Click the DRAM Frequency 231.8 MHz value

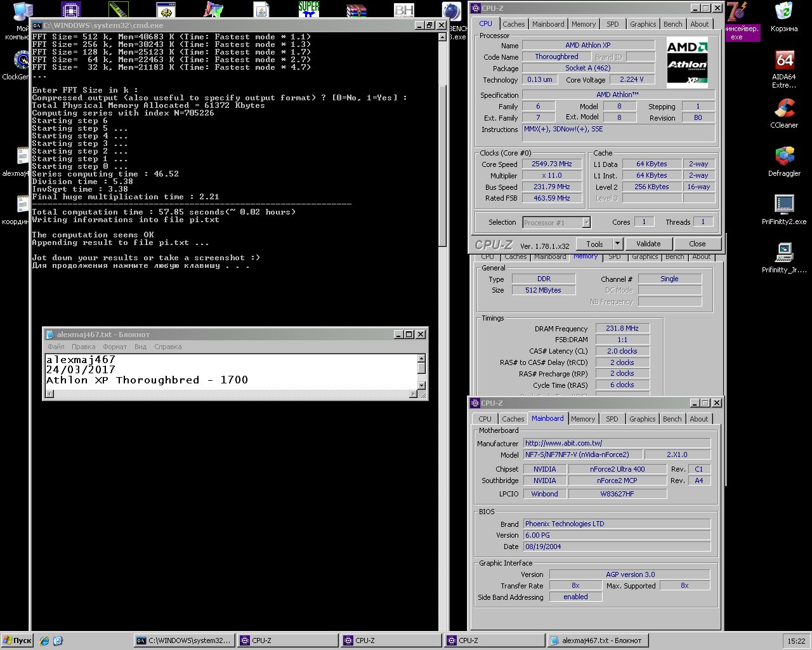622,328
